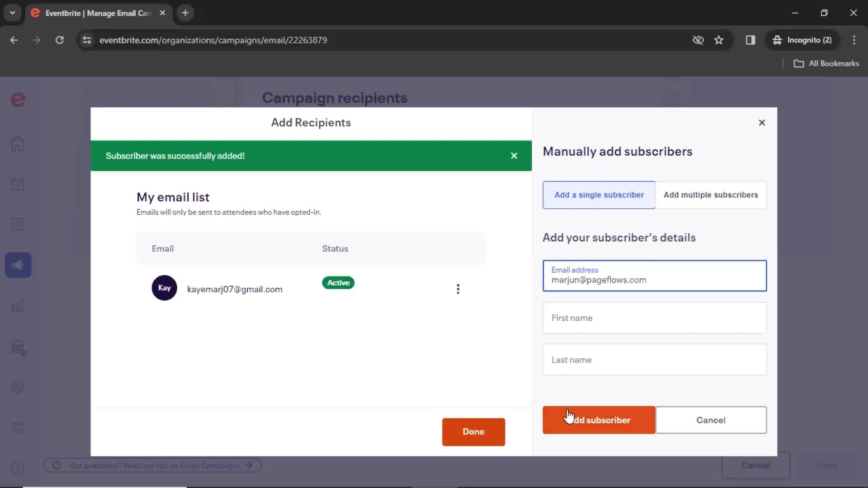Click the address bar URL
Viewport: 868px width, 488px height.
[213, 40]
